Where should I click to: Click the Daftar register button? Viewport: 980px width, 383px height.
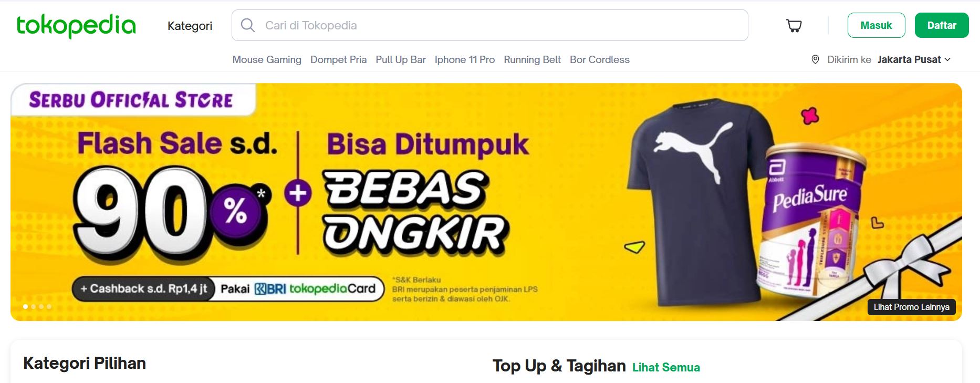(x=942, y=25)
